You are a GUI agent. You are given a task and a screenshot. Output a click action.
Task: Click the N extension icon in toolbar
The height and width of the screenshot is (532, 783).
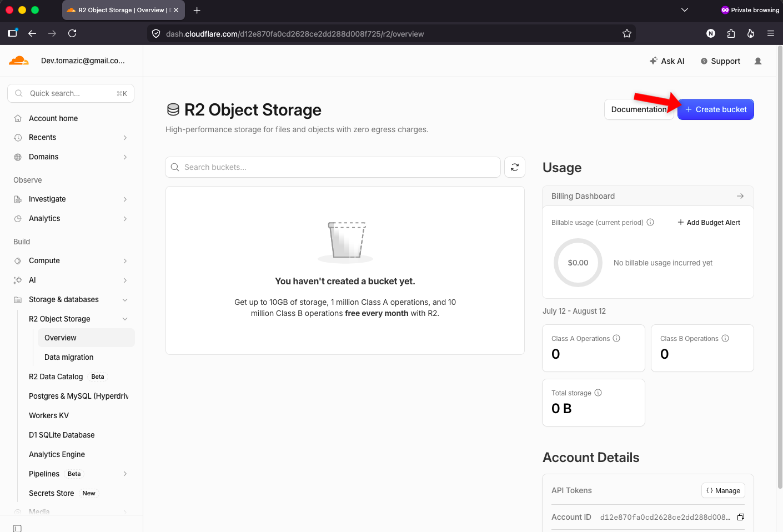tap(711, 33)
